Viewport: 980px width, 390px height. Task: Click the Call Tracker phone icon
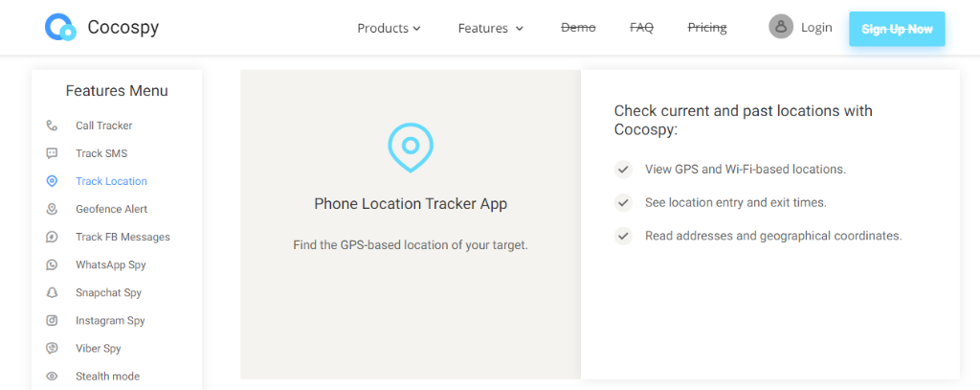(52, 126)
